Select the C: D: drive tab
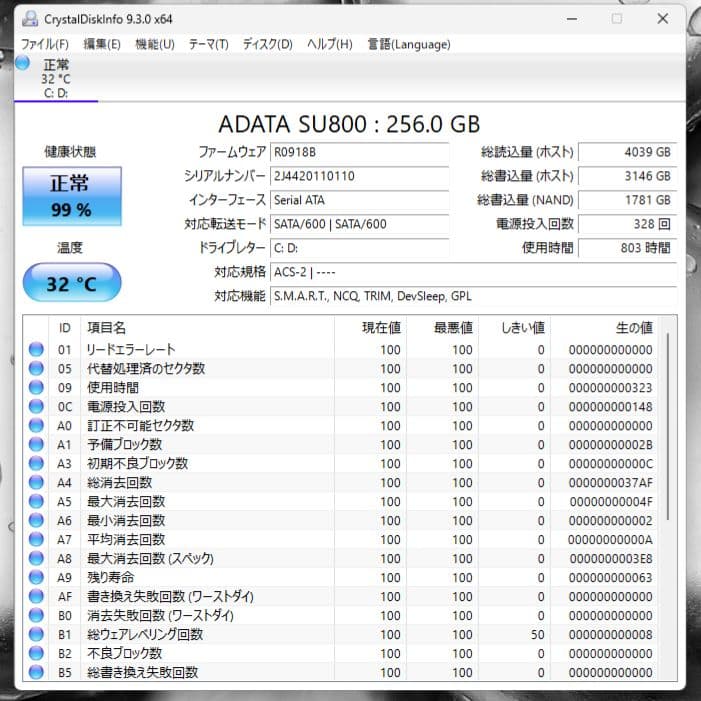 click(x=56, y=78)
